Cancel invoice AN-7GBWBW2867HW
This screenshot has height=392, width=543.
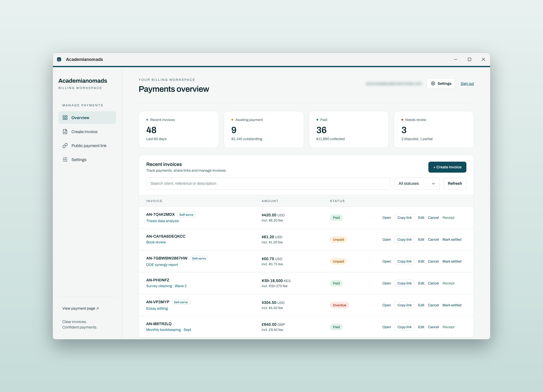[433, 261]
